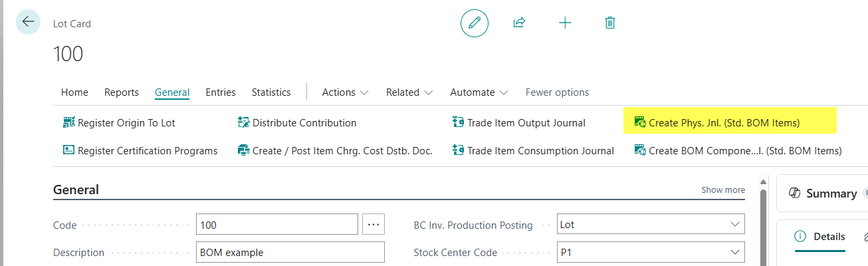Switch to the Statistics tab
This screenshot has width=868, height=266.
tap(271, 92)
